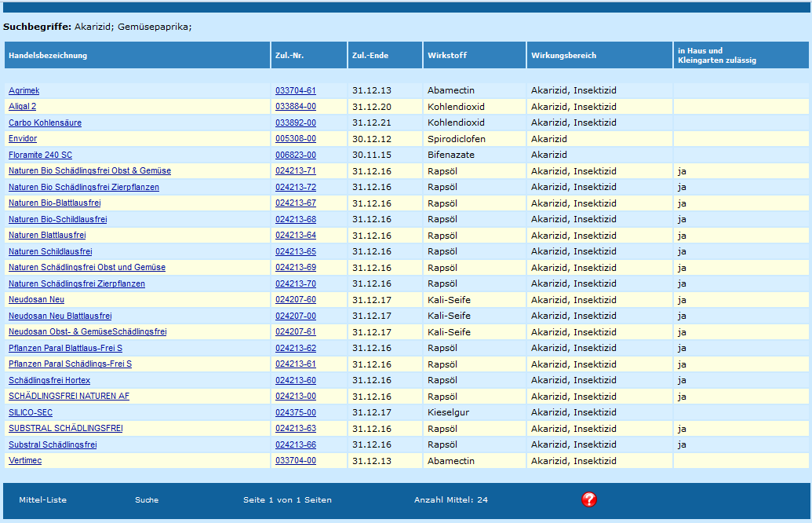This screenshot has width=812, height=523.
Task: Select approval number 024213-68
Action: pyautogui.click(x=296, y=219)
